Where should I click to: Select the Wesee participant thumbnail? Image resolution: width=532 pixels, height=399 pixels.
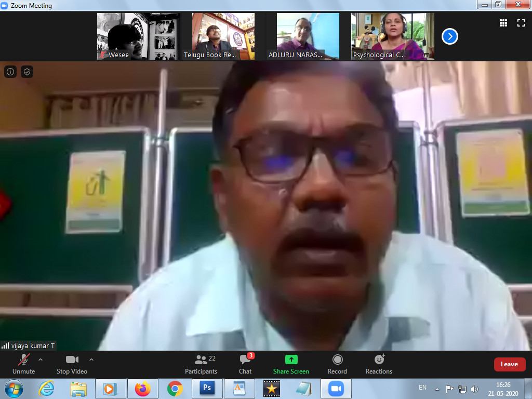[x=138, y=36]
